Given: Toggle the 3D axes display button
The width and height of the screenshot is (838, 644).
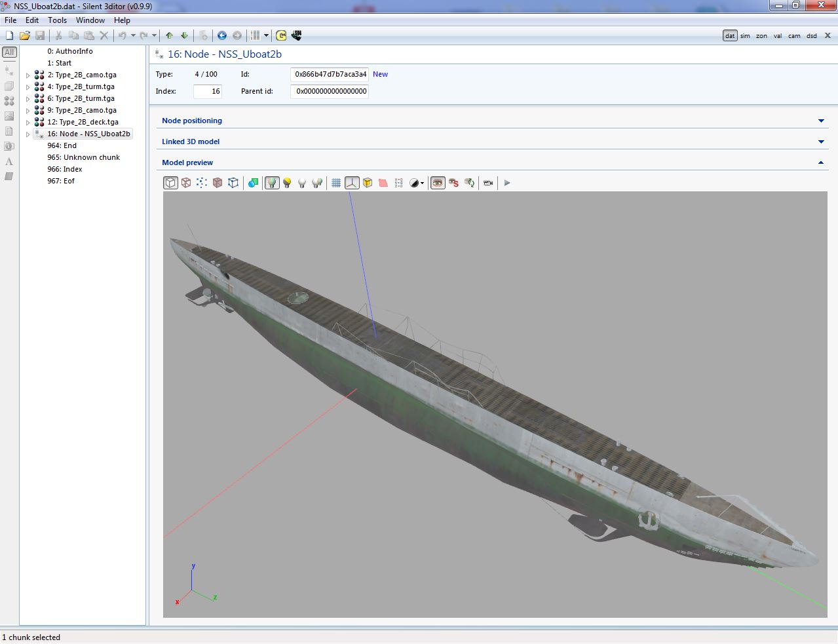Looking at the screenshot, I should click(352, 183).
